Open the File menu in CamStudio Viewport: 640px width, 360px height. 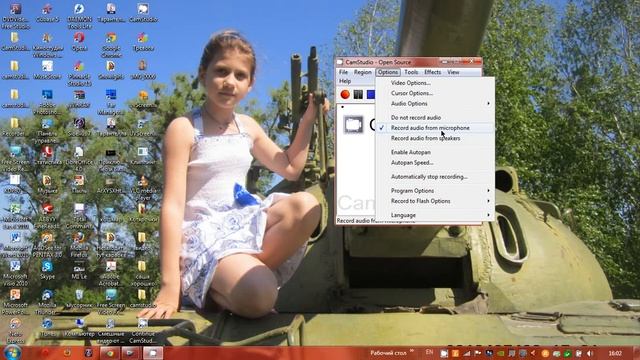click(343, 72)
